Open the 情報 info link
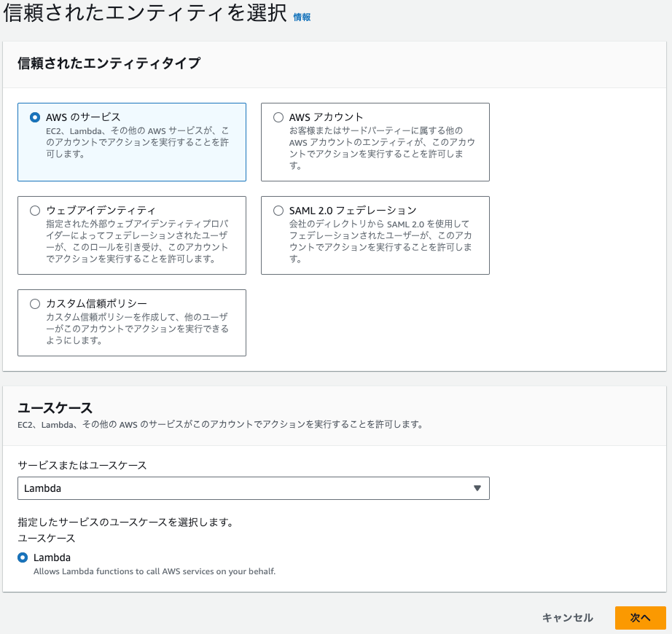The image size is (672, 634). 302,17
